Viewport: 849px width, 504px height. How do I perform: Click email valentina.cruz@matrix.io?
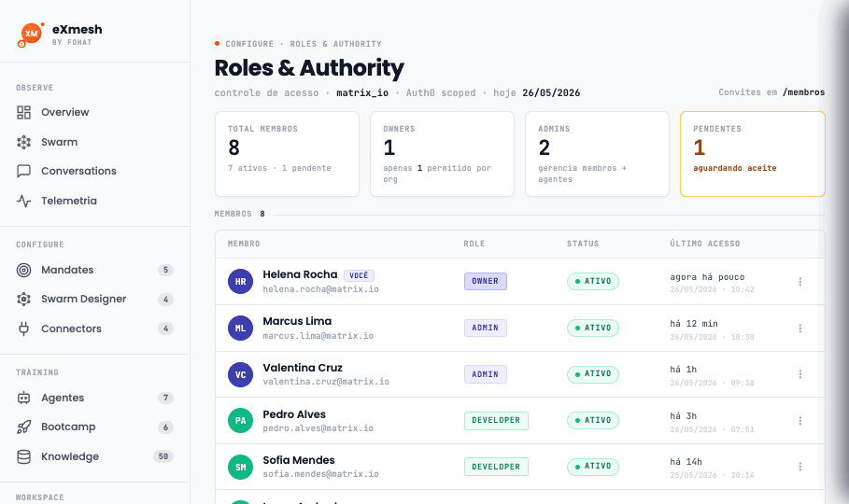tap(326, 382)
